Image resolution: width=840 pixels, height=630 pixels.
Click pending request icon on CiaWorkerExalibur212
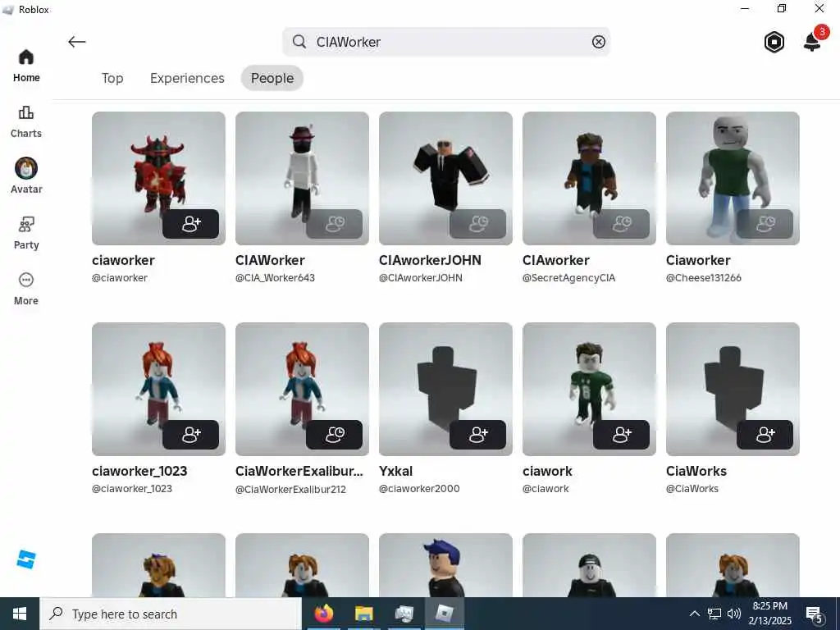tap(335, 435)
